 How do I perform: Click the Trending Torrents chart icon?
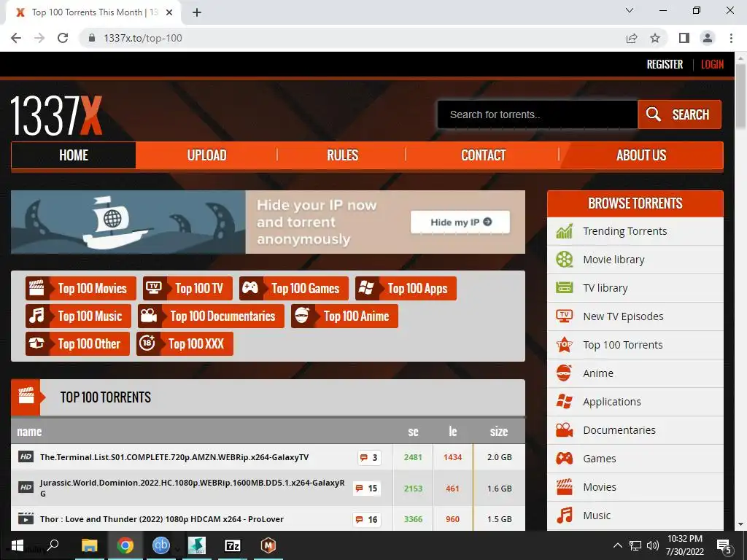click(565, 231)
